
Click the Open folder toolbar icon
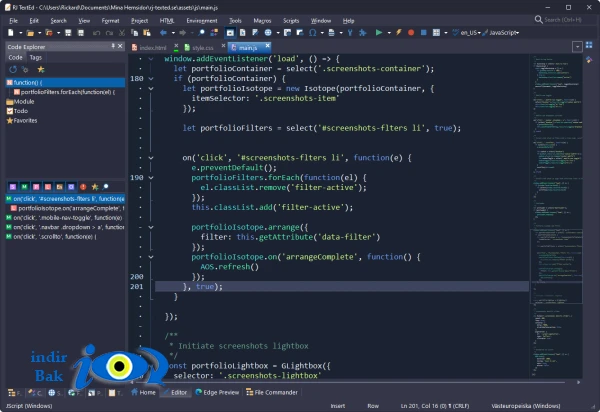coord(30,33)
